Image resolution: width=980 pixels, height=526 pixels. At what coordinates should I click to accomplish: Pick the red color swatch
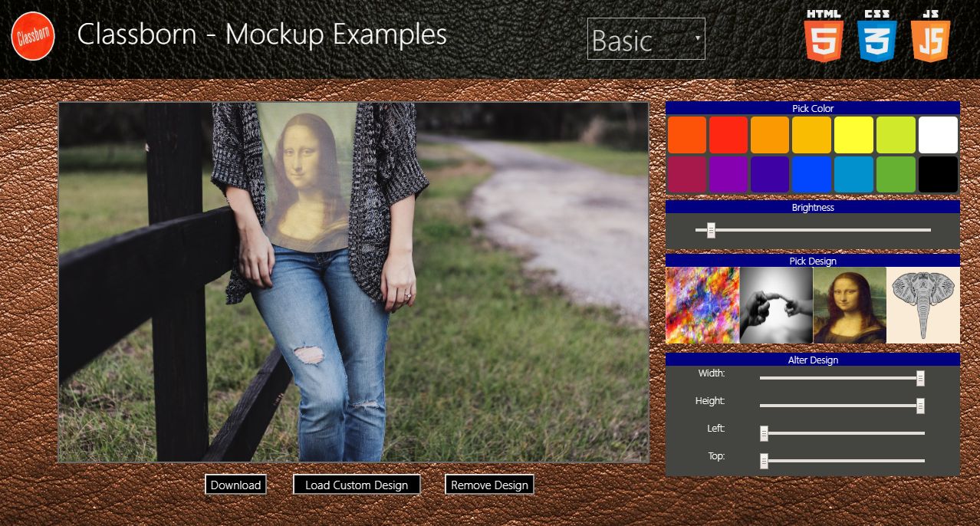tap(728, 135)
